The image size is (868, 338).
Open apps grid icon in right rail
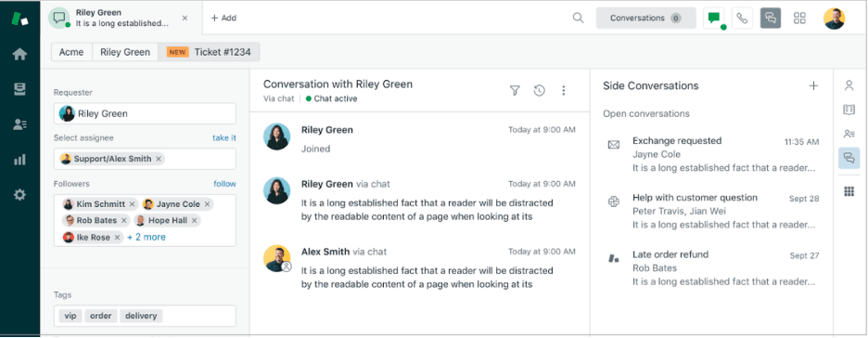click(x=849, y=191)
